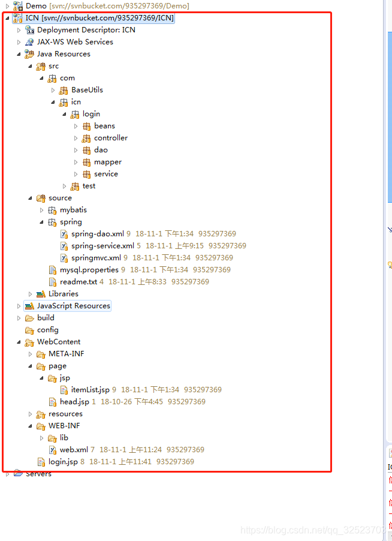Expand the Demo project node
Screen dimensions: 392x541
click(x=8, y=6)
